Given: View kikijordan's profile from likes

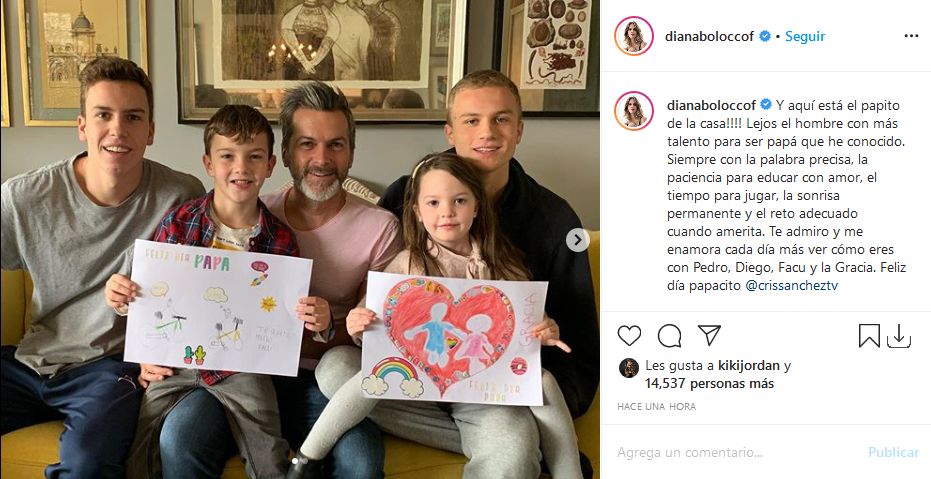Looking at the screenshot, I should [x=749, y=366].
